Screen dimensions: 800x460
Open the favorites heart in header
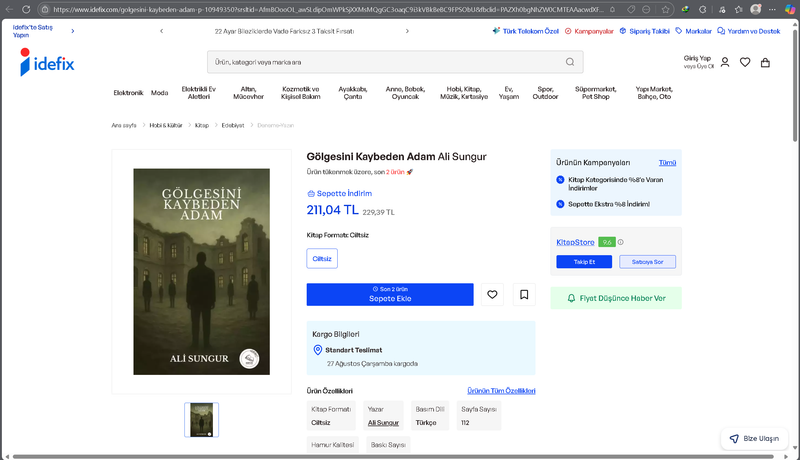pos(745,62)
